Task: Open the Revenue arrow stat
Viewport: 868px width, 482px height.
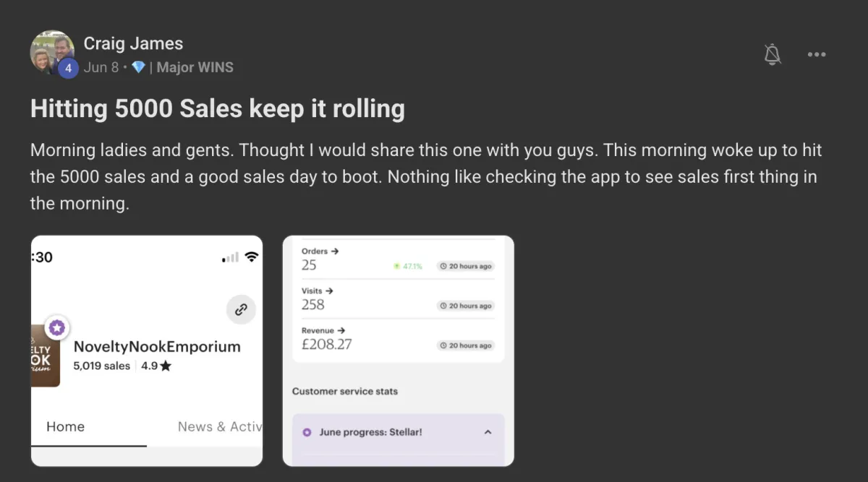Action: pos(323,330)
